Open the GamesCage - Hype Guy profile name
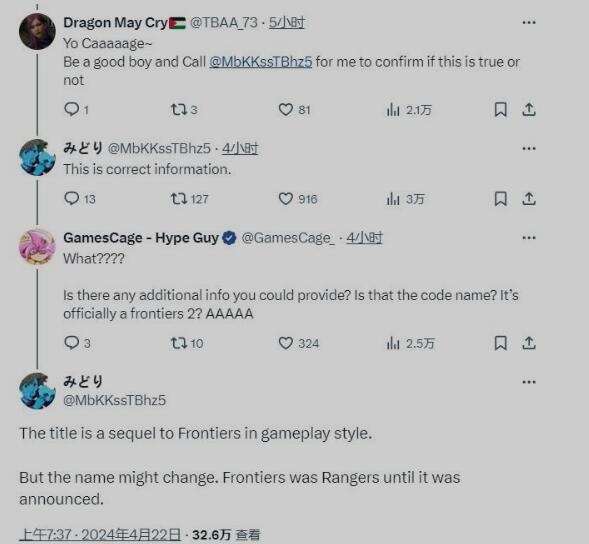 141,238
